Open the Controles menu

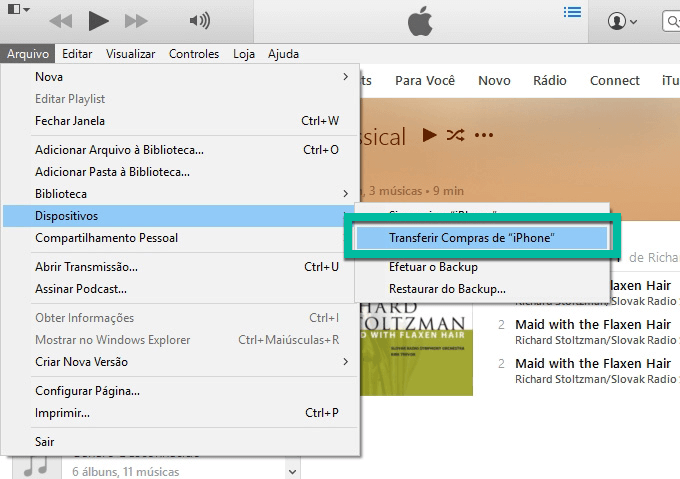(194, 54)
